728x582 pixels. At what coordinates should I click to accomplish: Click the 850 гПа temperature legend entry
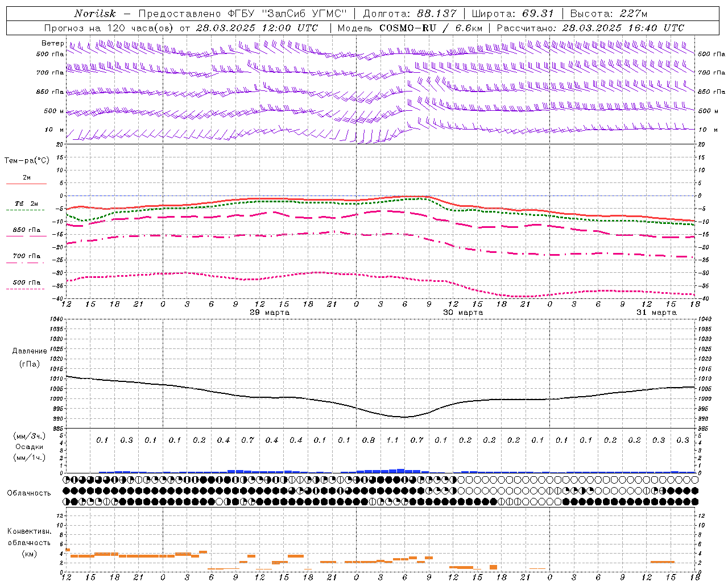click(27, 230)
